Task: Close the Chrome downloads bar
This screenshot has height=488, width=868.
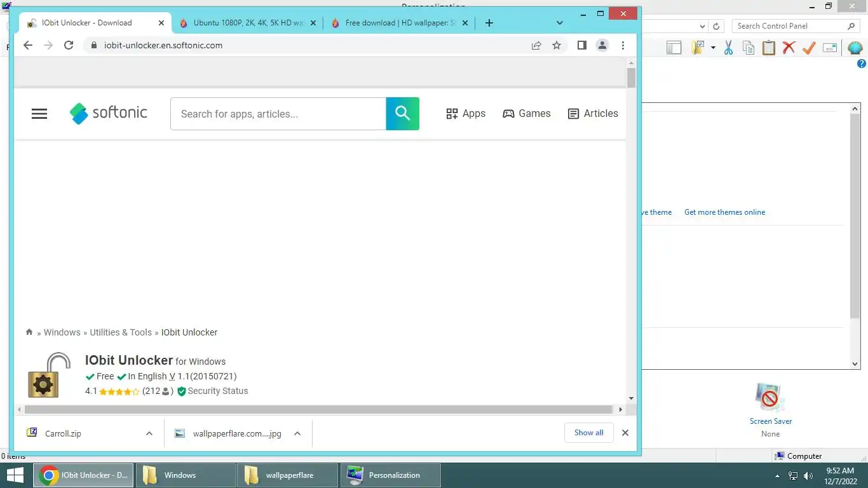Action: [x=625, y=433]
